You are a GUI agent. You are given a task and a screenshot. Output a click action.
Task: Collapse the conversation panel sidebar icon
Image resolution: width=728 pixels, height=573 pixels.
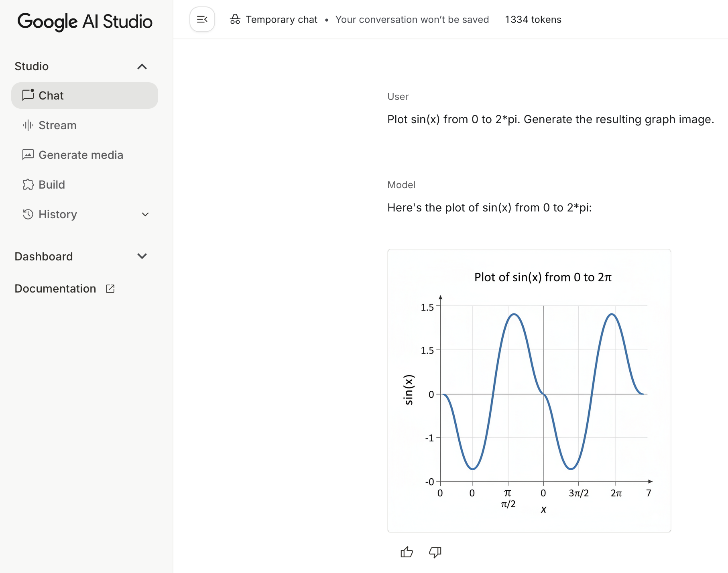(x=202, y=19)
